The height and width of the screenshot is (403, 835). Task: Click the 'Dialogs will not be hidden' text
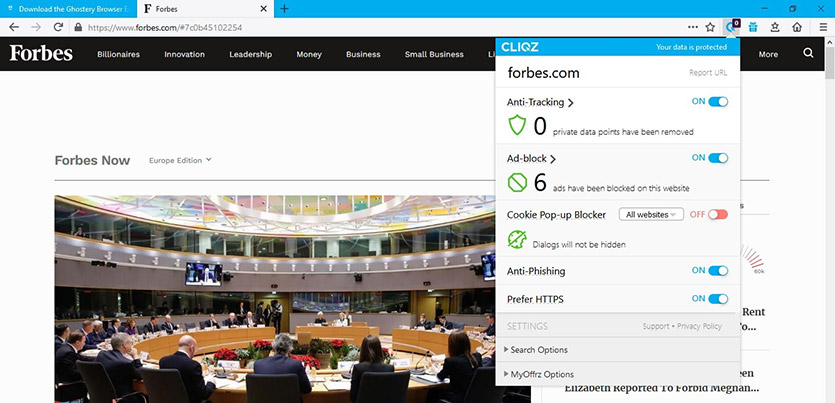click(x=579, y=245)
